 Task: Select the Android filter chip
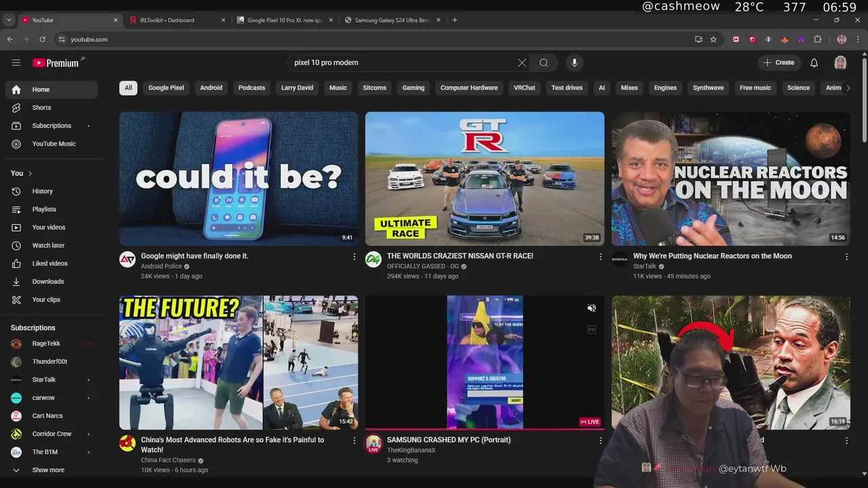click(211, 87)
